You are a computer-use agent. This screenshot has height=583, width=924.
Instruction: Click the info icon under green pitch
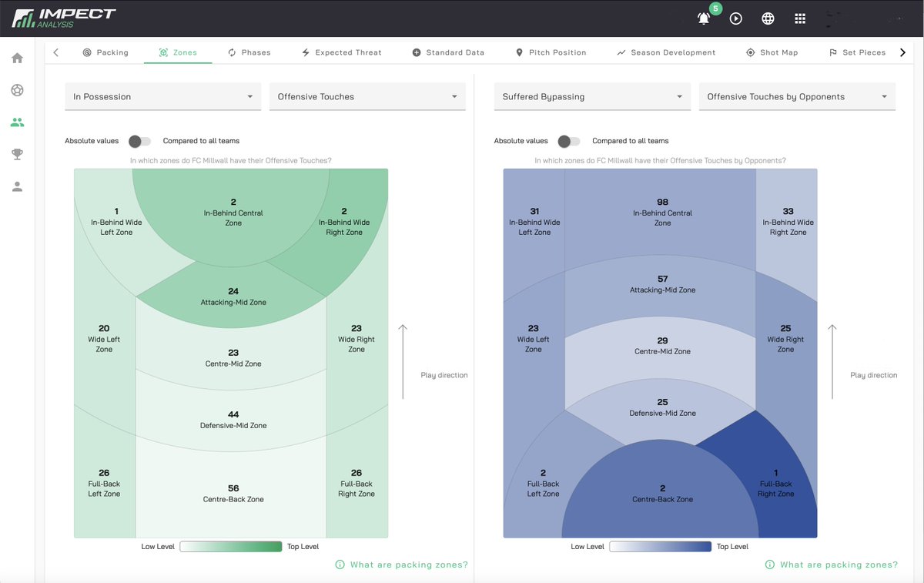click(x=340, y=565)
